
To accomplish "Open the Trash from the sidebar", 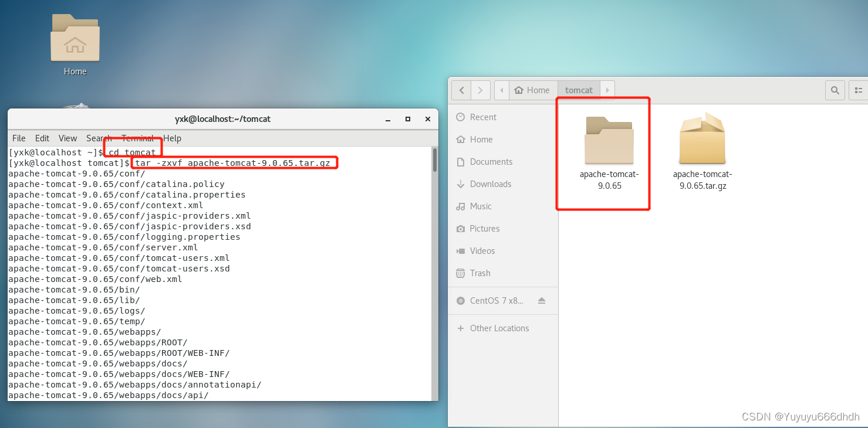I will [x=480, y=273].
